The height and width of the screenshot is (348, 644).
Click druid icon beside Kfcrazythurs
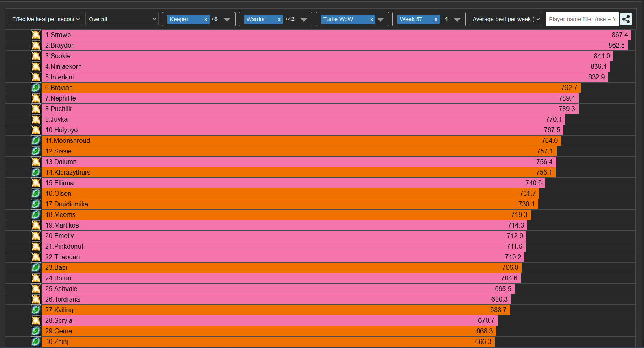click(36, 173)
